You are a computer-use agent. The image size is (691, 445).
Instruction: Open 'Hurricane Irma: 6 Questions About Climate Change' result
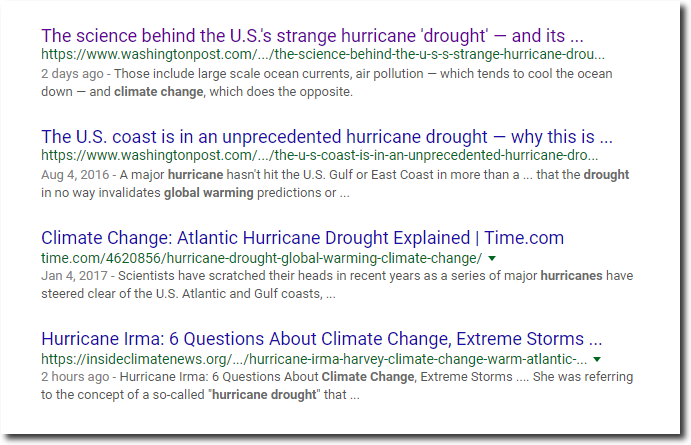tap(321, 339)
